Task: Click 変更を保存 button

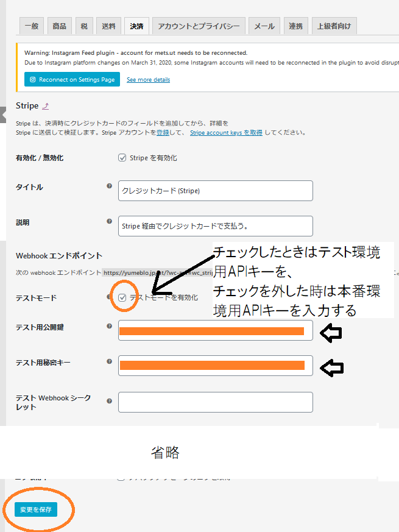Action: tap(36, 509)
